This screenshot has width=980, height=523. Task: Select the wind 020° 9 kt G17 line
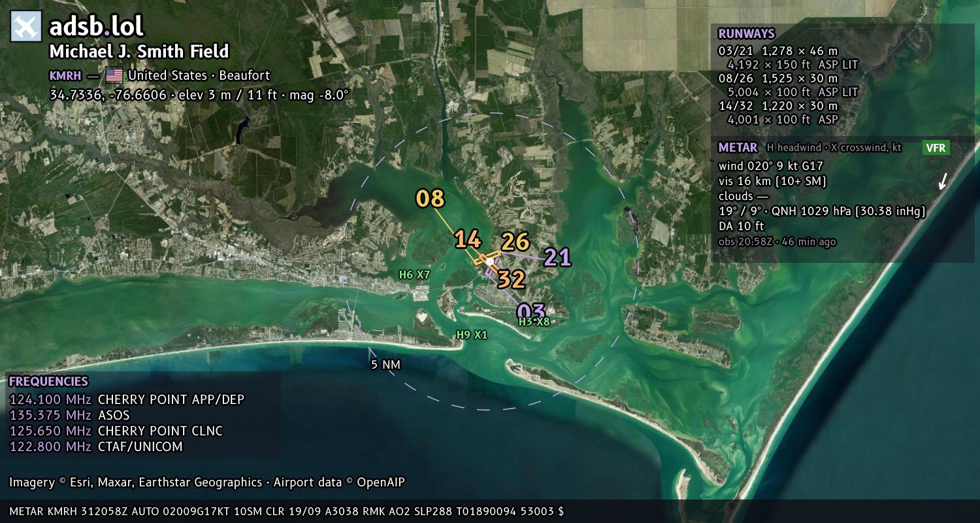click(x=771, y=166)
